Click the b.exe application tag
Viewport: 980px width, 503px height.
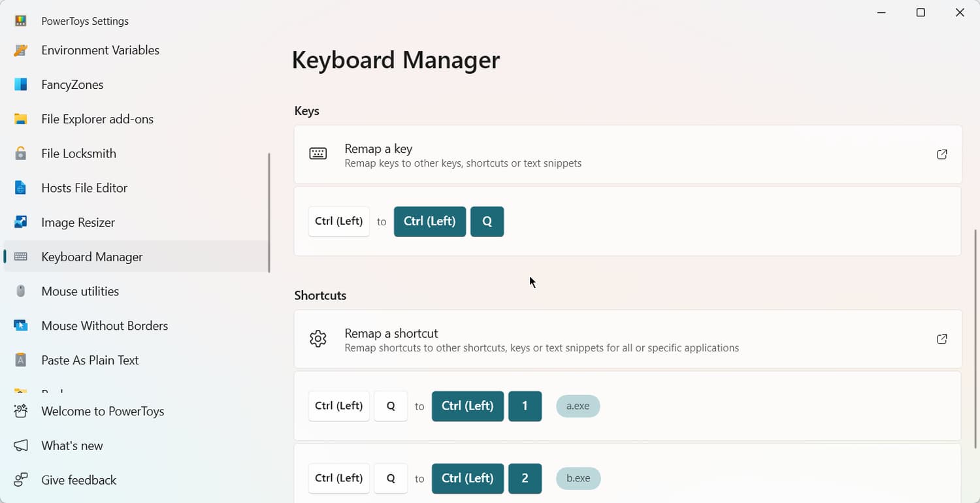[x=578, y=478]
